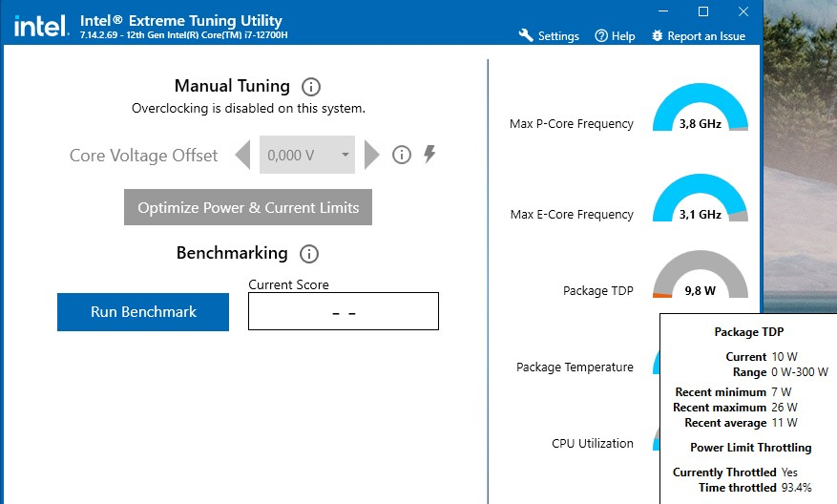Click the 3,1 GHz value
The height and width of the screenshot is (504, 837).
pyautogui.click(x=700, y=215)
